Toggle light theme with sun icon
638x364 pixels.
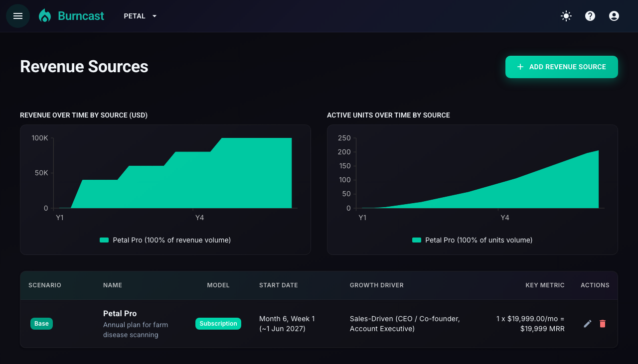tap(566, 16)
